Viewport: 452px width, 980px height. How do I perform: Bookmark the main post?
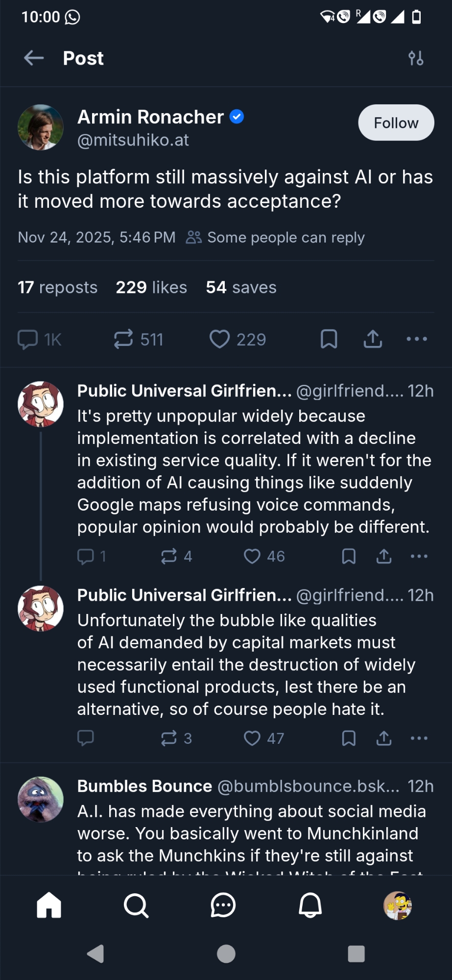pos(329,339)
